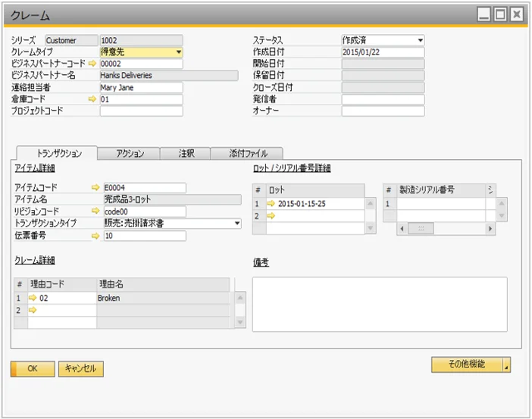
Task: Open reason code 02 link arrow
Action: click(33, 298)
